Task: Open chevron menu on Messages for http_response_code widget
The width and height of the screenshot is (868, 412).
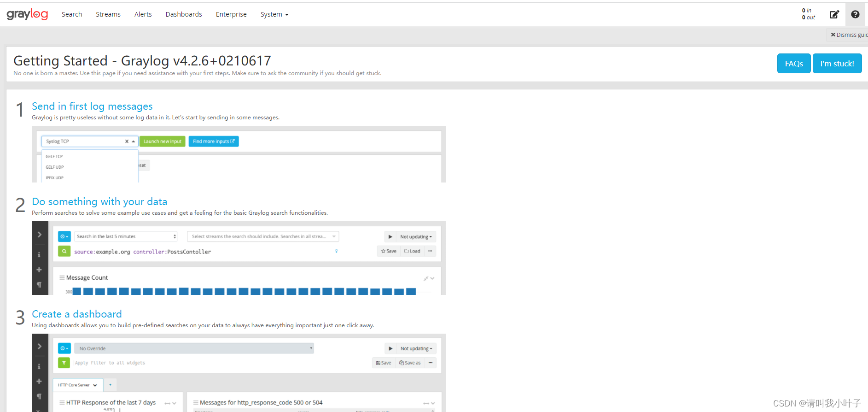Action: click(433, 403)
